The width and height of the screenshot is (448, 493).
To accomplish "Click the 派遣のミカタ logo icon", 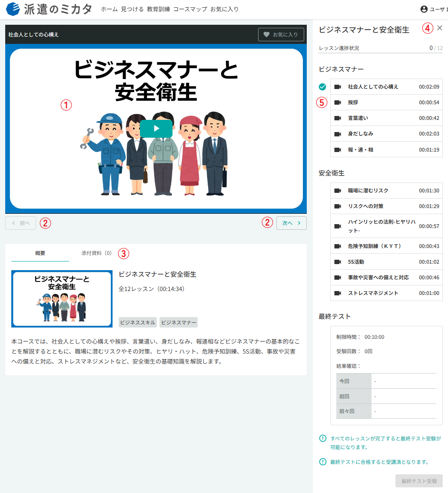I will tap(13, 9).
